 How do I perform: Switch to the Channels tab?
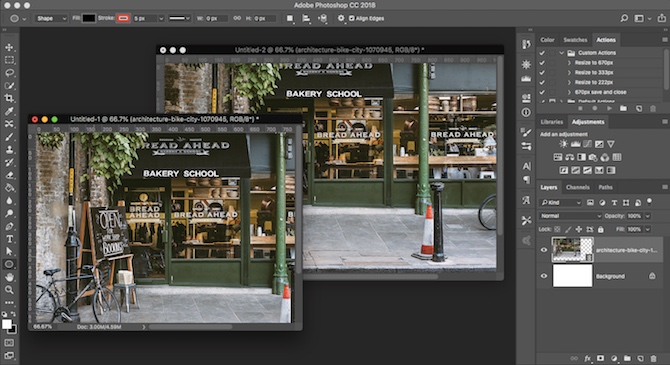pos(577,187)
